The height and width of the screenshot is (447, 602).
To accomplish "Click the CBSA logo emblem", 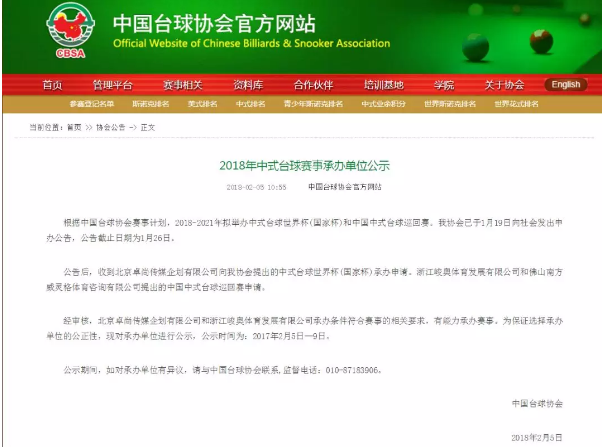I will point(70,30).
